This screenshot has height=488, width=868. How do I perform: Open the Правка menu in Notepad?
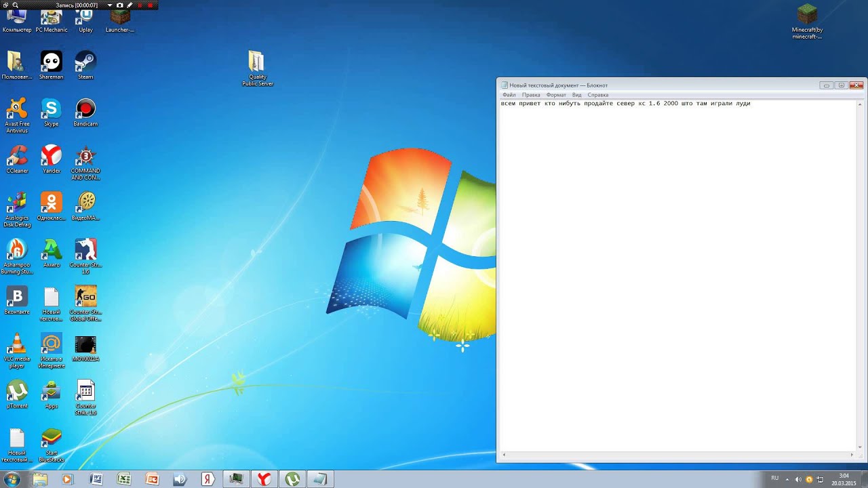click(531, 95)
